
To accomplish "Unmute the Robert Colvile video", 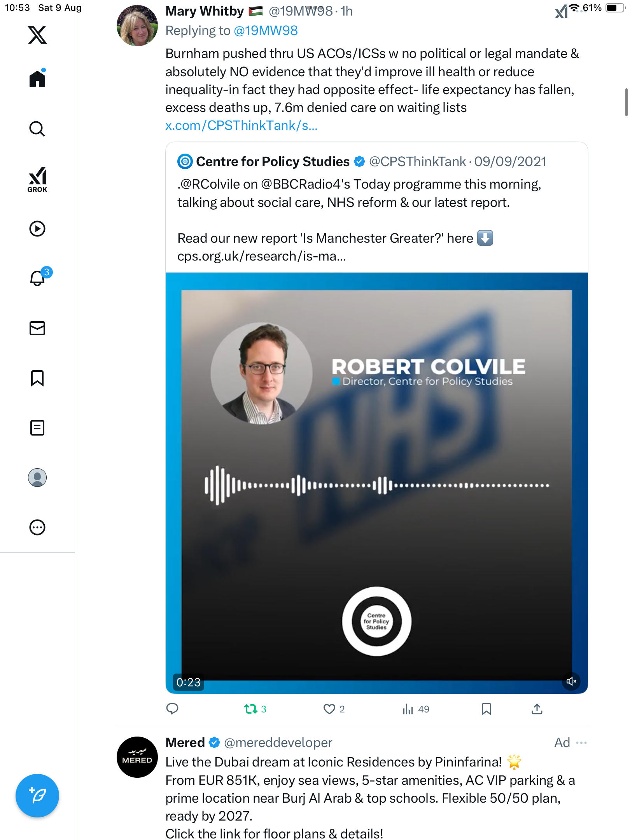I will (571, 681).
